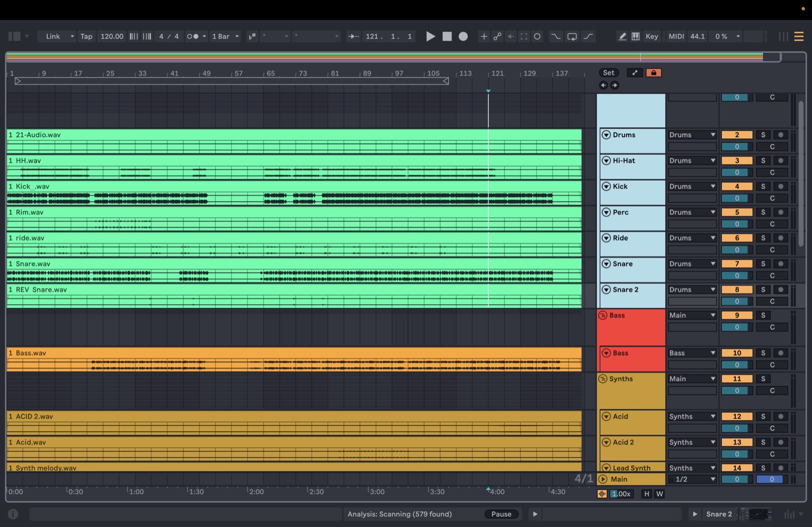Toggle the Link button
The width and height of the screenshot is (812, 527).
53,36
